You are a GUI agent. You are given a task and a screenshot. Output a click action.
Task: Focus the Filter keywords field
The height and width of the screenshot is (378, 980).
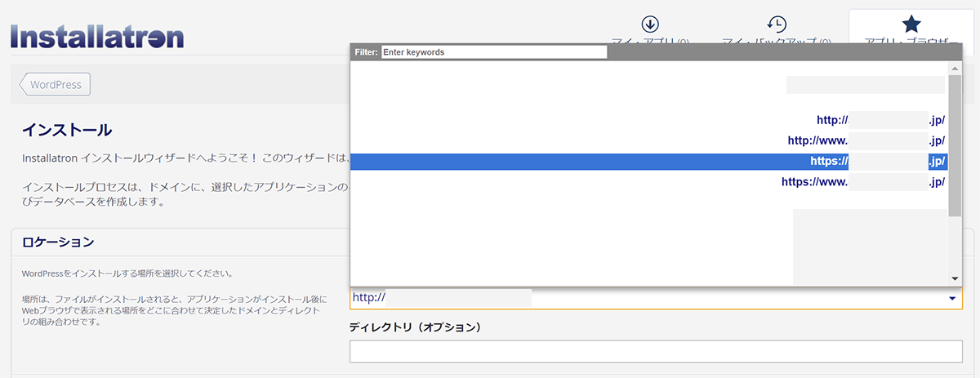click(x=494, y=51)
